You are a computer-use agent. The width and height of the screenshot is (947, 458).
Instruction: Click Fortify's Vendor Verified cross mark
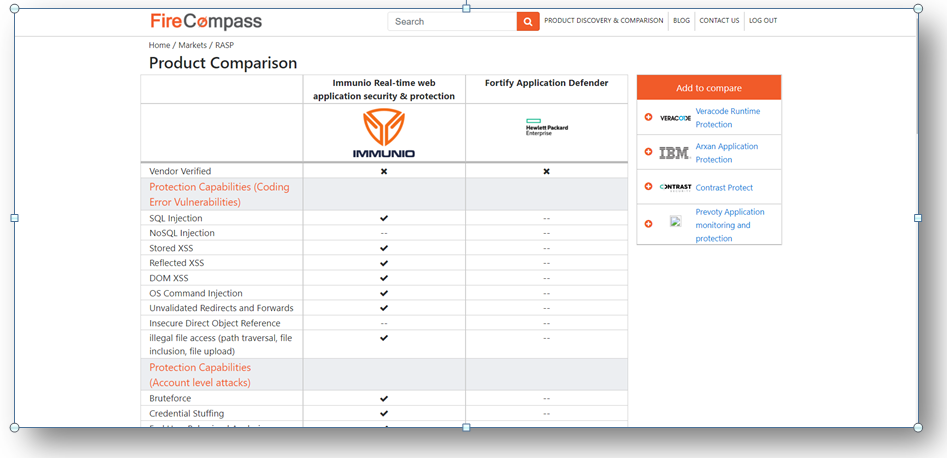[x=547, y=172]
